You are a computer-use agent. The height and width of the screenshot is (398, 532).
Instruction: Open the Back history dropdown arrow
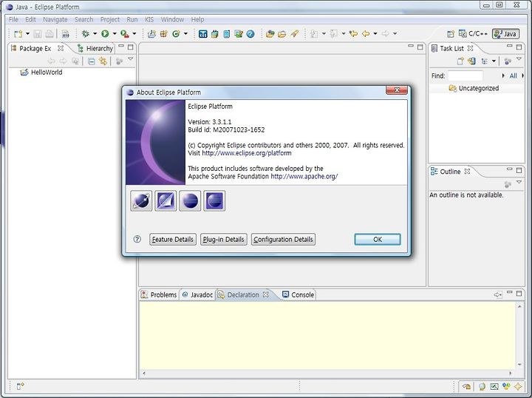click(375, 33)
